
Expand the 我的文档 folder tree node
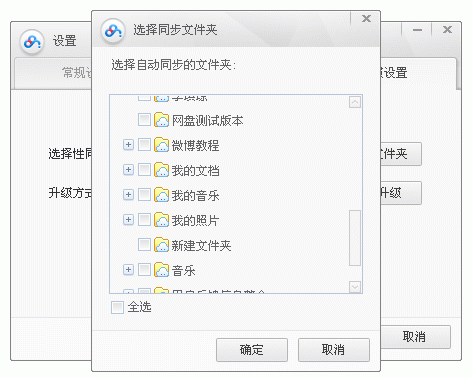(x=128, y=170)
